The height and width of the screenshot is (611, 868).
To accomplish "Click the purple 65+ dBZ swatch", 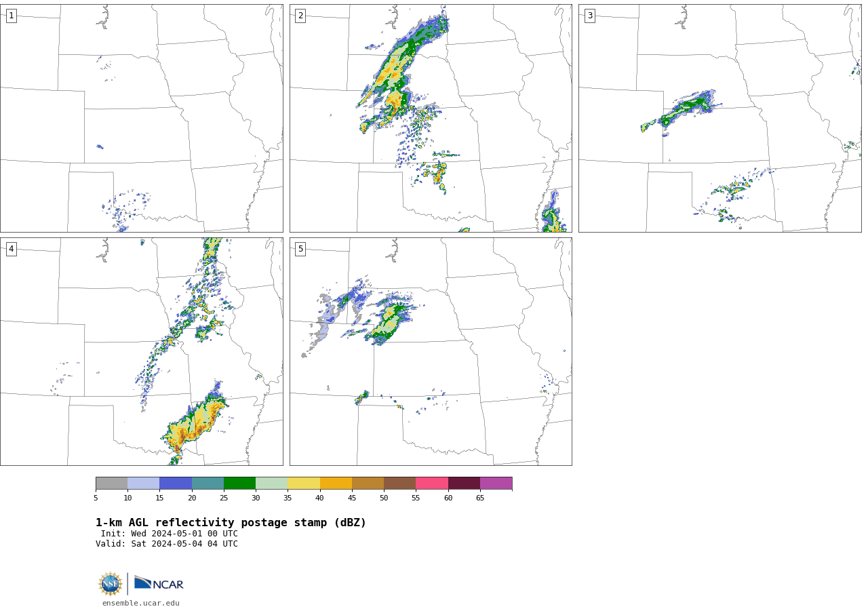I will coord(496,483).
